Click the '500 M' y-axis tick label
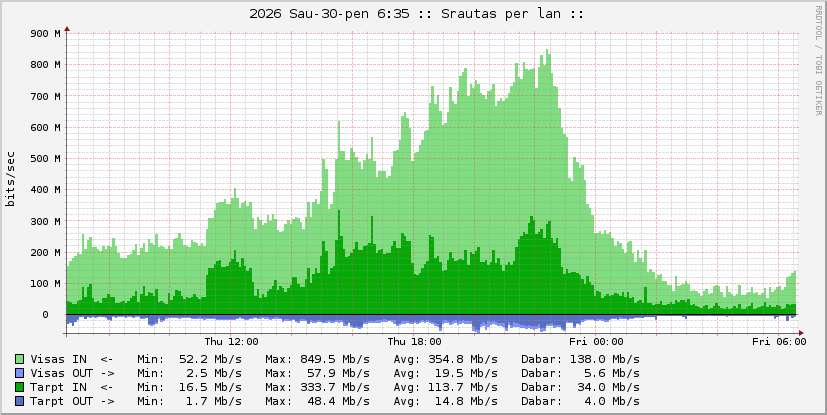The image size is (827, 415). (46, 158)
